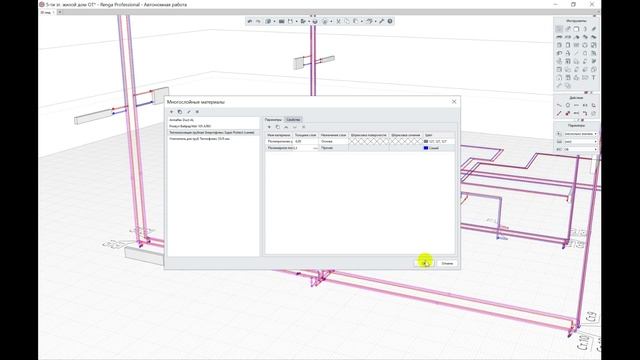Screen dimensions: 640x360
Task: Duplicate the selected material with copy icon
Action: pyautogui.click(x=180, y=112)
